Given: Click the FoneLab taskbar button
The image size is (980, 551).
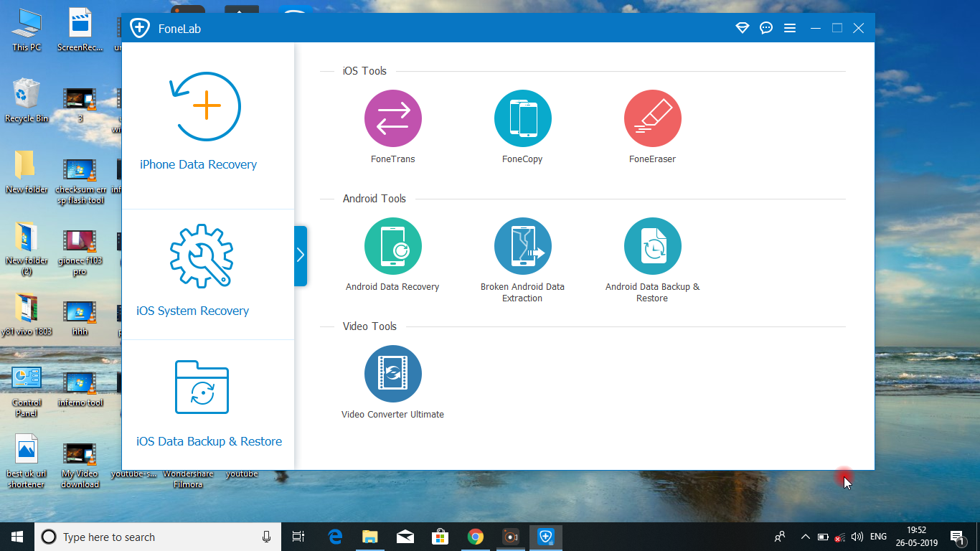Looking at the screenshot, I should 546,537.
